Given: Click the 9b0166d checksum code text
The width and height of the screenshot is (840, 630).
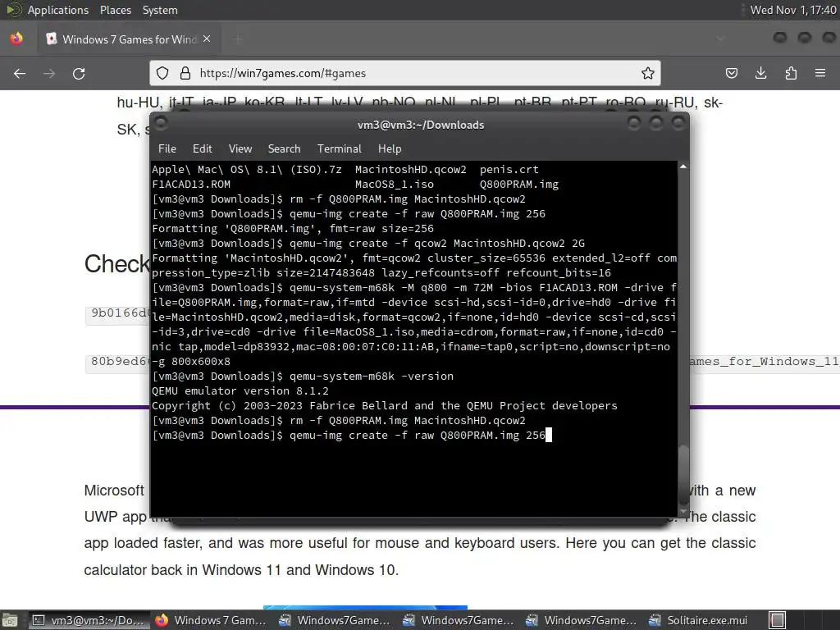Looking at the screenshot, I should [x=119, y=313].
